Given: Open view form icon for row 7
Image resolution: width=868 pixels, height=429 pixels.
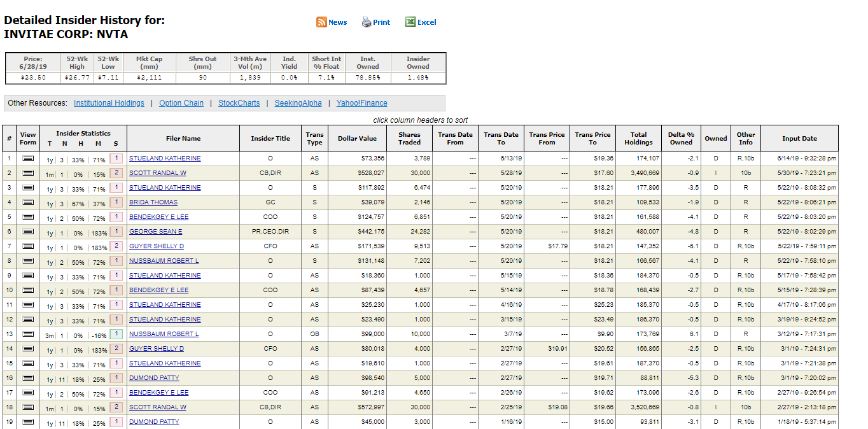Looking at the screenshot, I should [28, 246].
